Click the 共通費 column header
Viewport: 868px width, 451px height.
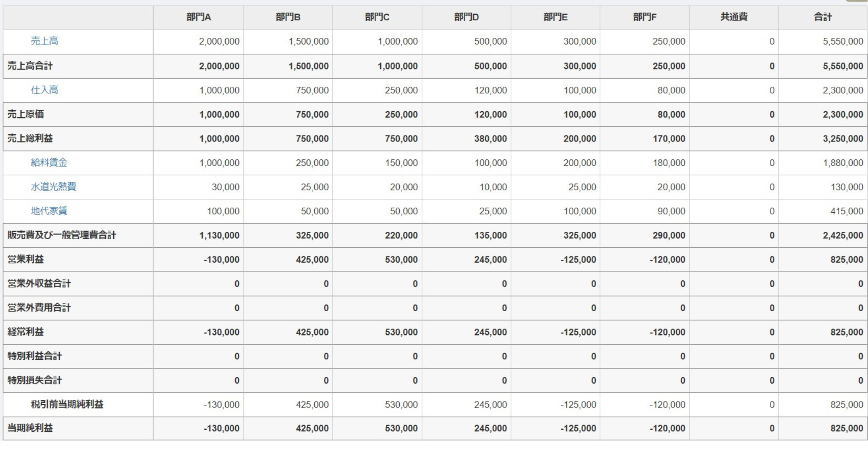coord(733,17)
